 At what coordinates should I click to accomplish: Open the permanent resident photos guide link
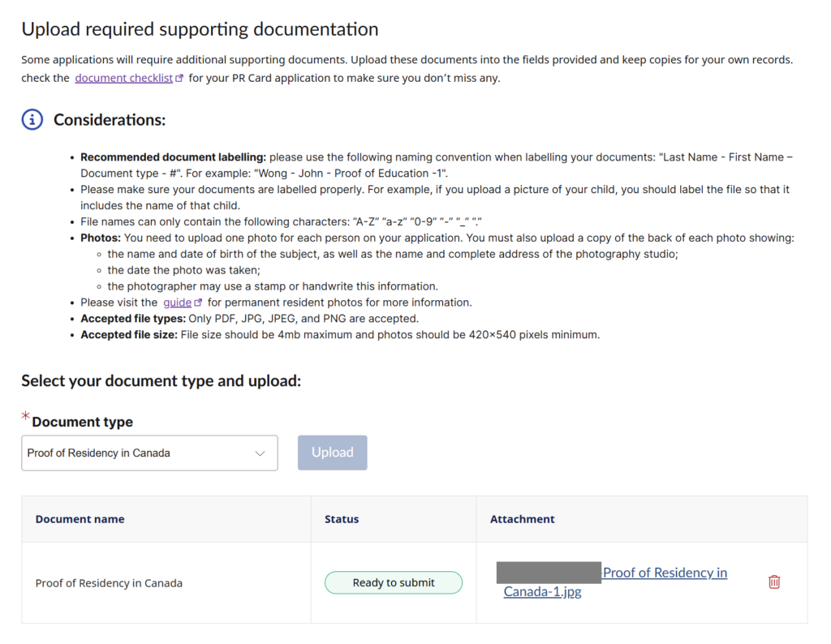(x=177, y=303)
